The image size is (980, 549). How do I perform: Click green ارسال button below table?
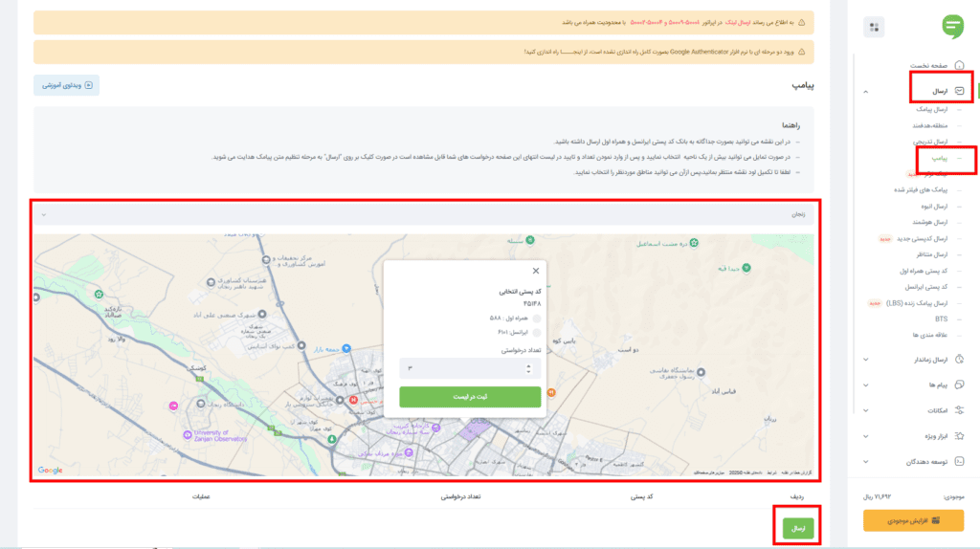(x=798, y=528)
